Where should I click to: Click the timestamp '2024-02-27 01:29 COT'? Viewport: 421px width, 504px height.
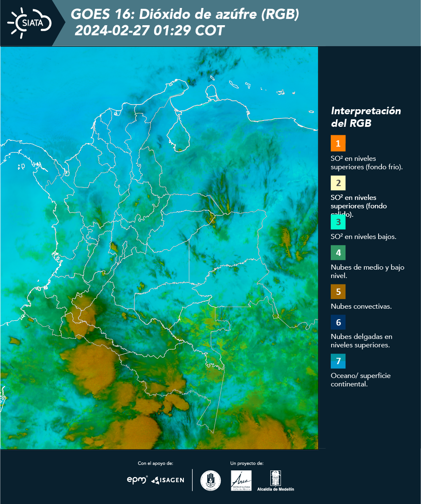[150, 30]
